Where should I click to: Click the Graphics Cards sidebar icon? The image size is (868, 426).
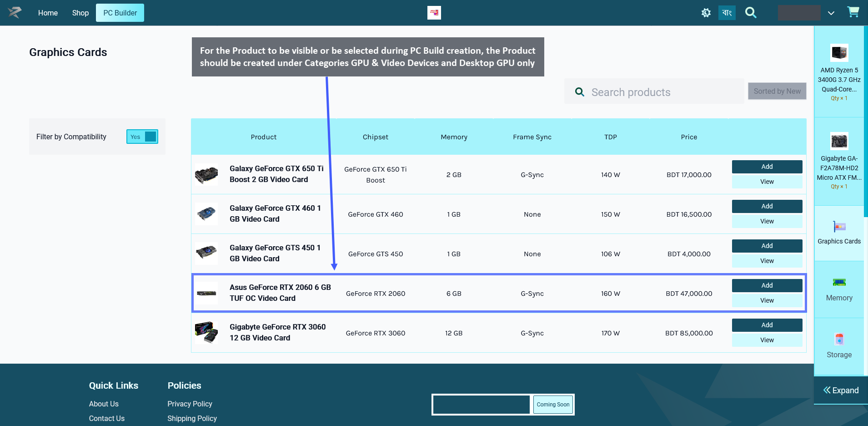pyautogui.click(x=839, y=226)
